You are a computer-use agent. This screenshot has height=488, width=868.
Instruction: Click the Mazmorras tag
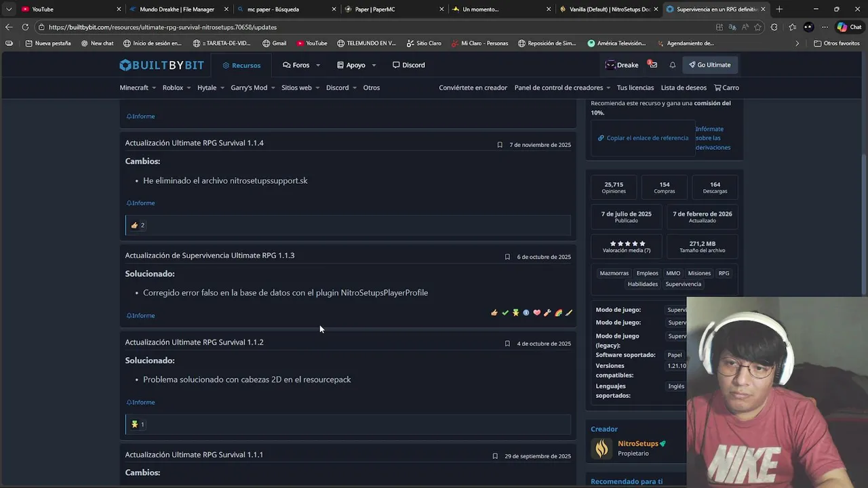coord(614,273)
